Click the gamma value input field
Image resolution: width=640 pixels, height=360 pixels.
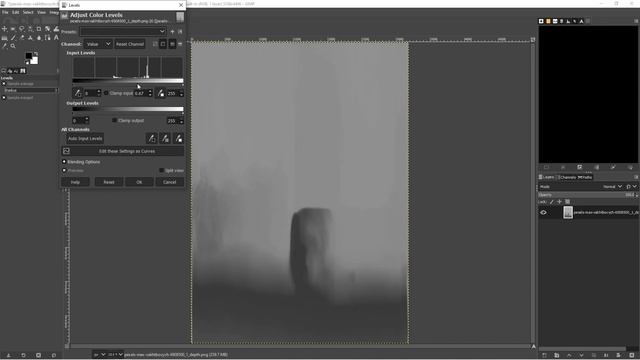(x=140, y=93)
